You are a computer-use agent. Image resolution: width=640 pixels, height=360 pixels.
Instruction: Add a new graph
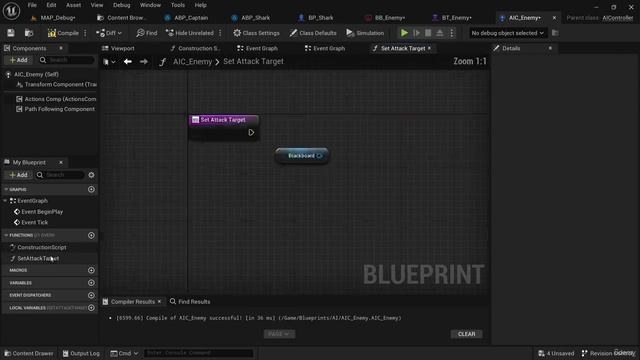pos(91,189)
